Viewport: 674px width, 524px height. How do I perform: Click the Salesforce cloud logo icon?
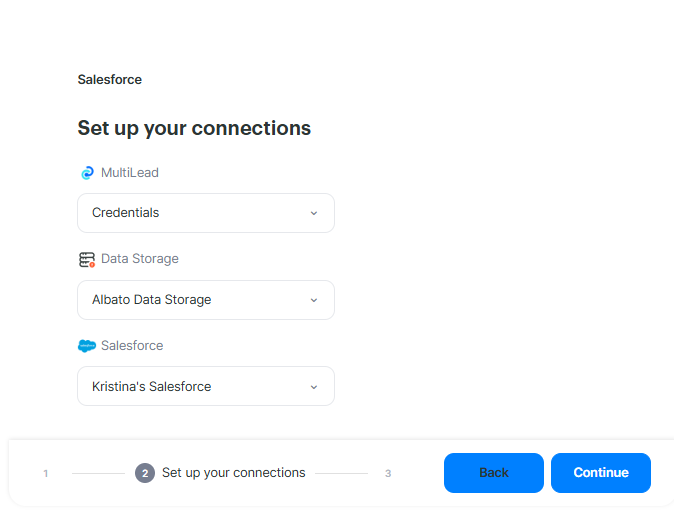87,346
